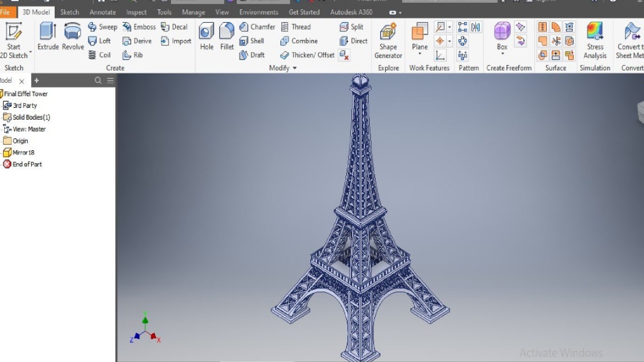Select the Draft tool
This screenshot has height=362, width=644.
[x=252, y=55]
